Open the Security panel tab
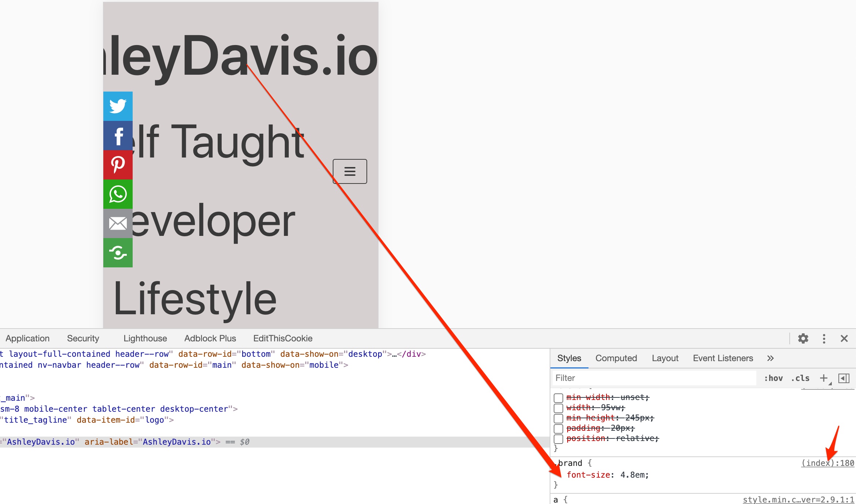Image resolution: width=856 pixels, height=504 pixels. (x=83, y=338)
